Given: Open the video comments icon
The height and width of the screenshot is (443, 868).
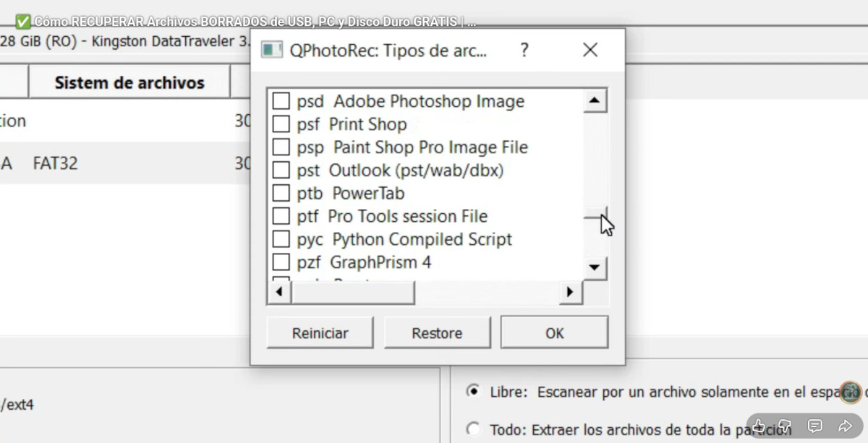Looking at the screenshot, I should click(815, 426).
